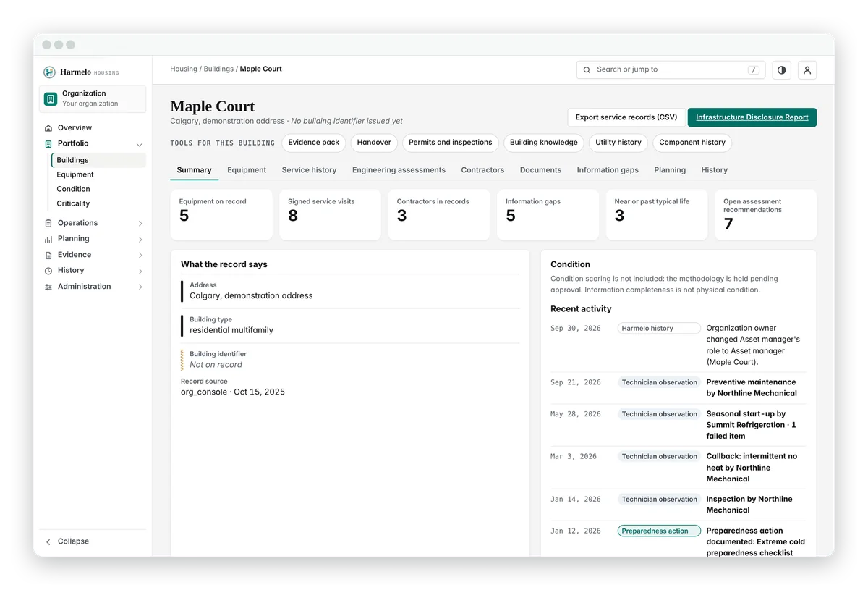Click the Harmelo logo icon

click(49, 72)
